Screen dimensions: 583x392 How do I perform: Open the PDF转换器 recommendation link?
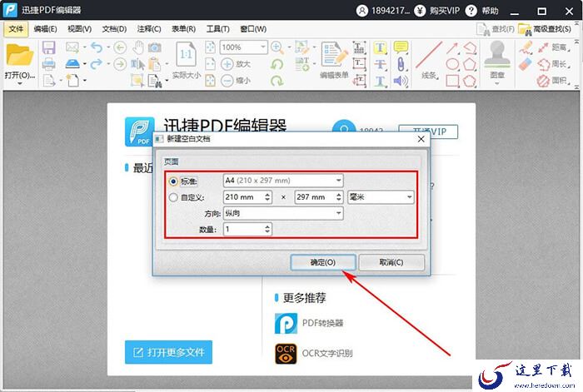click(x=309, y=323)
